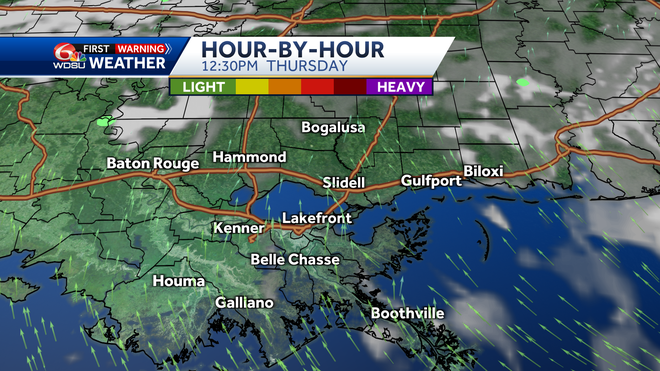
Task: Click the purple HEAVY legend swatch
Action: point(399,87)
